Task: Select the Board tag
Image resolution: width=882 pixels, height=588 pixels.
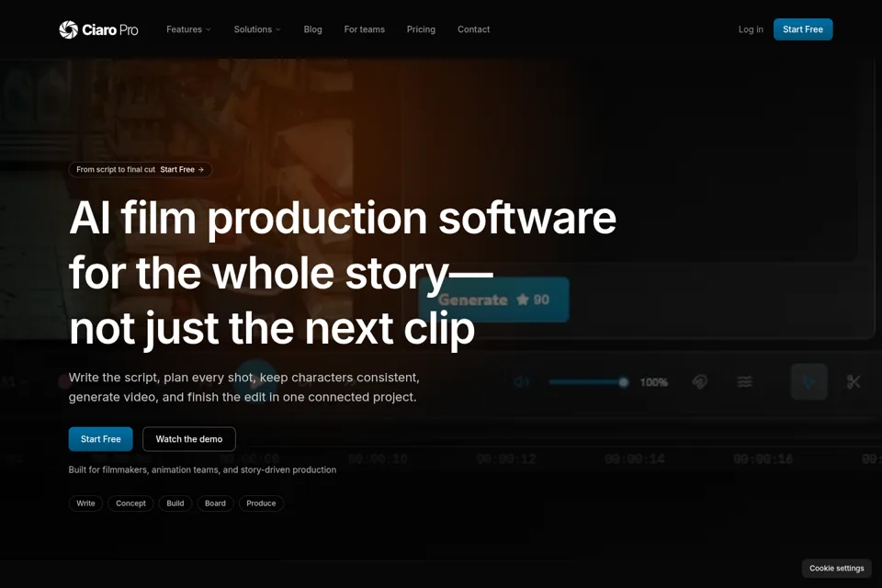Action: [x=215, y=503]
